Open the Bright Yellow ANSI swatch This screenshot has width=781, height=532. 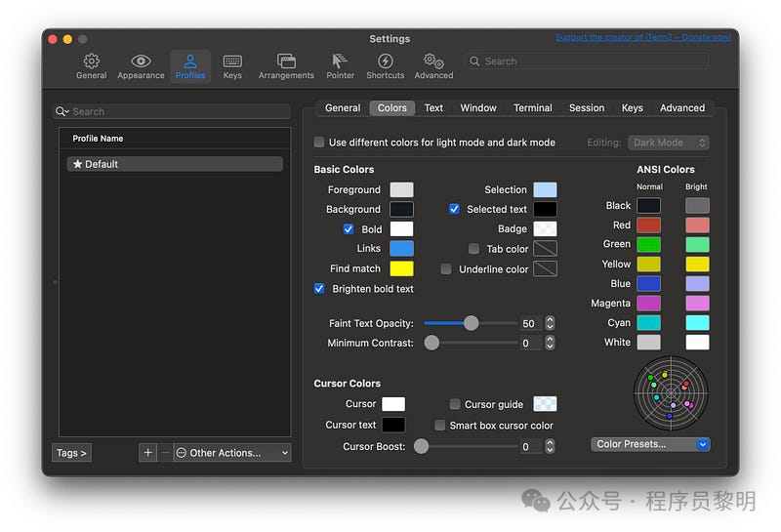[697, 264]
